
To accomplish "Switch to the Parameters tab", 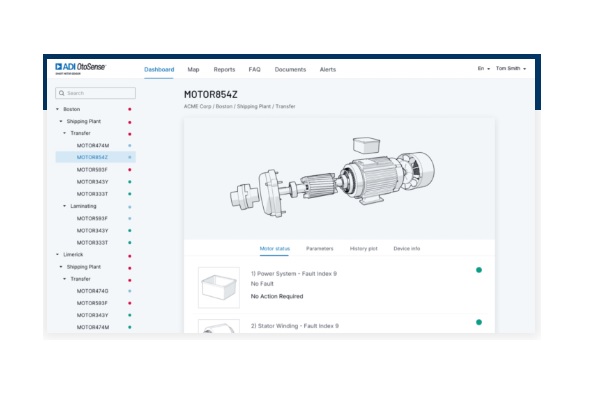I will pos(319,248).
